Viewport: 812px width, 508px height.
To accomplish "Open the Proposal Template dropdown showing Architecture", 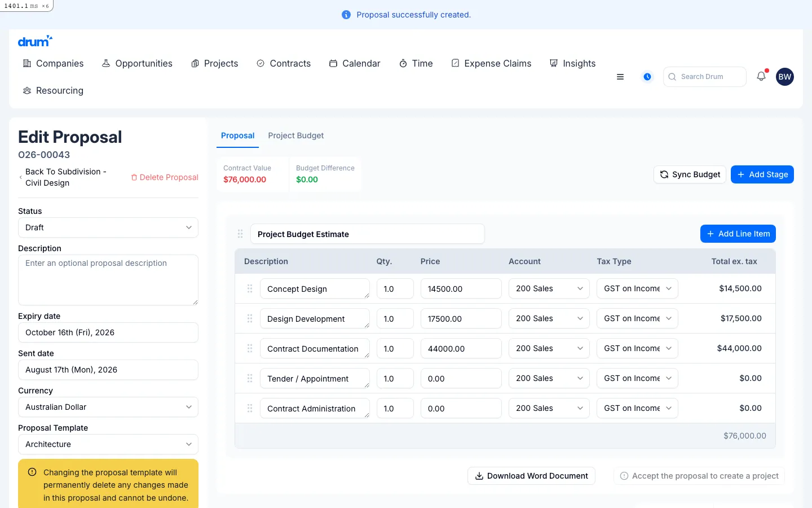I will pos(108,444).
